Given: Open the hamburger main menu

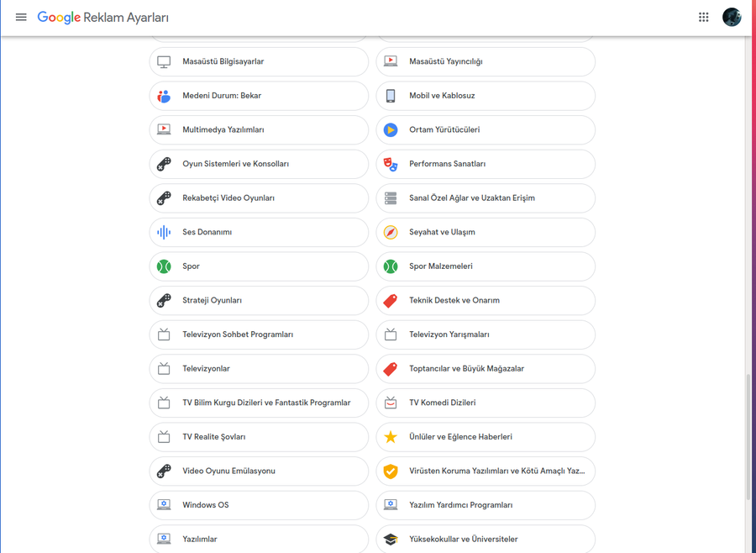Looking at the screenshot, I should click(21, 17).
